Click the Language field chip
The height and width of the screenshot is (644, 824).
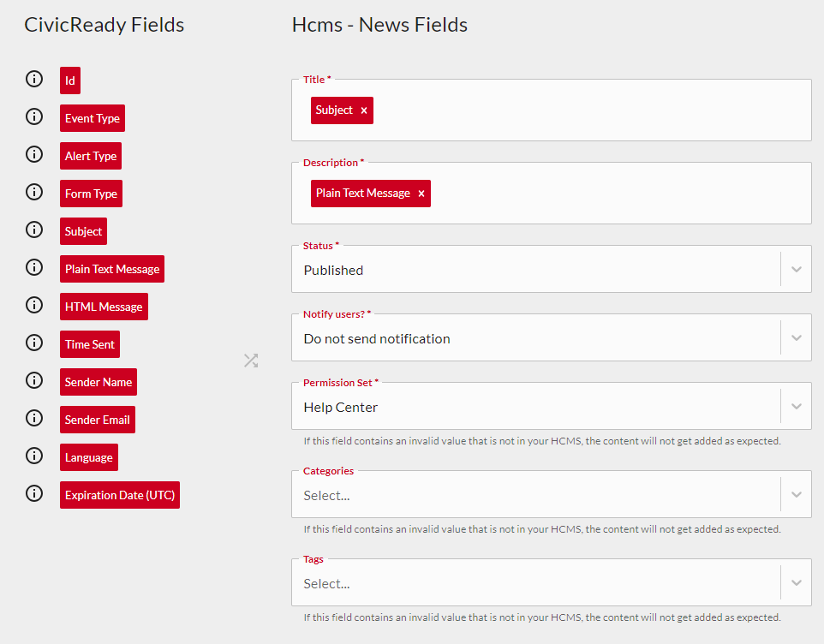point(89,457)
